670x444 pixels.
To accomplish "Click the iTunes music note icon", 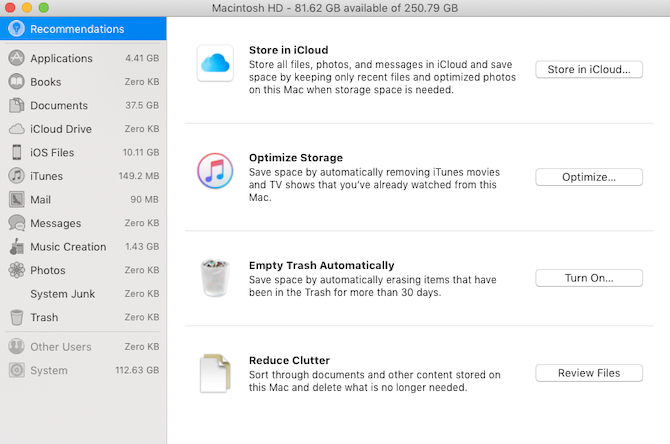I will coord(214,172).
